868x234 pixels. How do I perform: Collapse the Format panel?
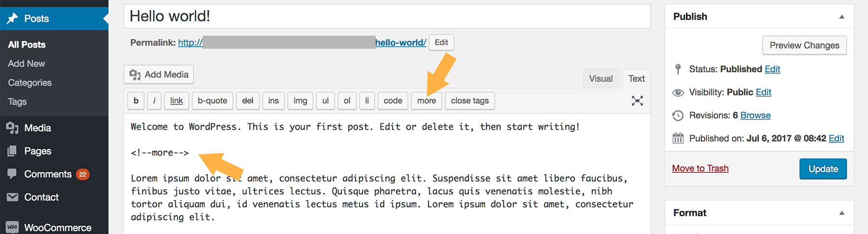coord(841,213)
